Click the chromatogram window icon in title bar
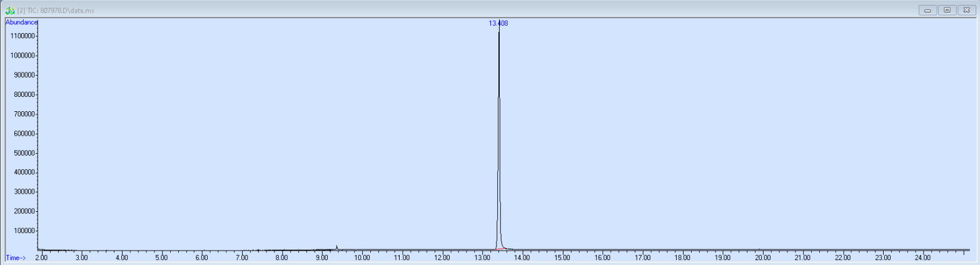 click(10, 10)
